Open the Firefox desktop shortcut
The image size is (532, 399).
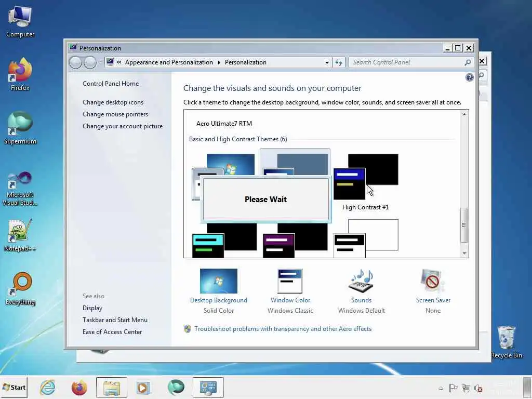click(20, 75)
